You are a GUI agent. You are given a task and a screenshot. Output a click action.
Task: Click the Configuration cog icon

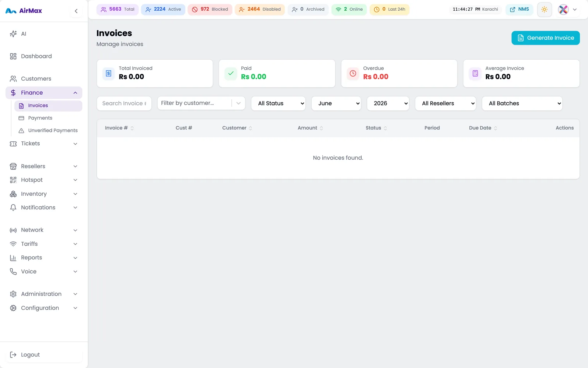point(13,308)
